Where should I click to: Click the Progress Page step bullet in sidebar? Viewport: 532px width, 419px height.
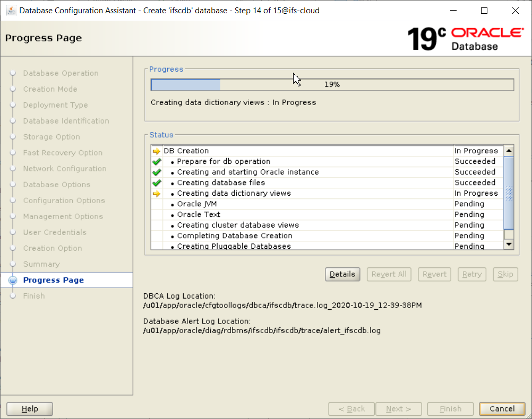(x=13, y=281)
